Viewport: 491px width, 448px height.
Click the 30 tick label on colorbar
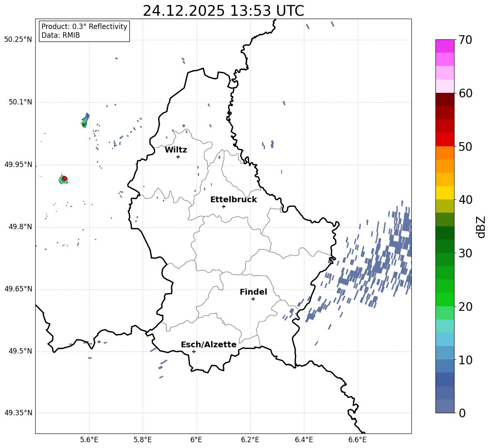(465, 253)
